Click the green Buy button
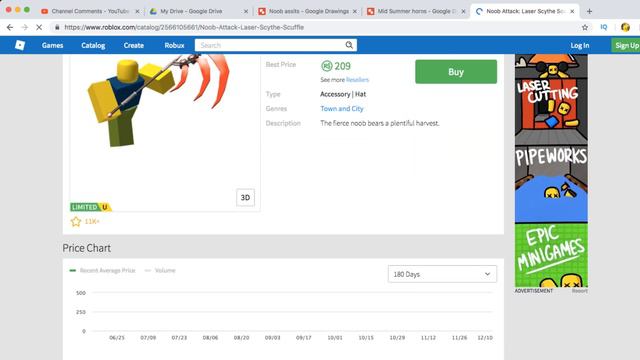The image size is (640, 360). click(456, 72)
